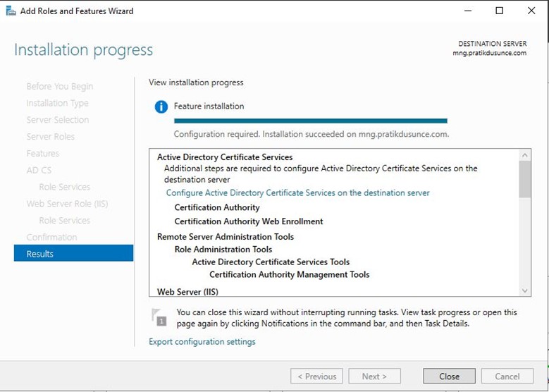Select the Confirmation step in the sidebar

tap(51, 237)
